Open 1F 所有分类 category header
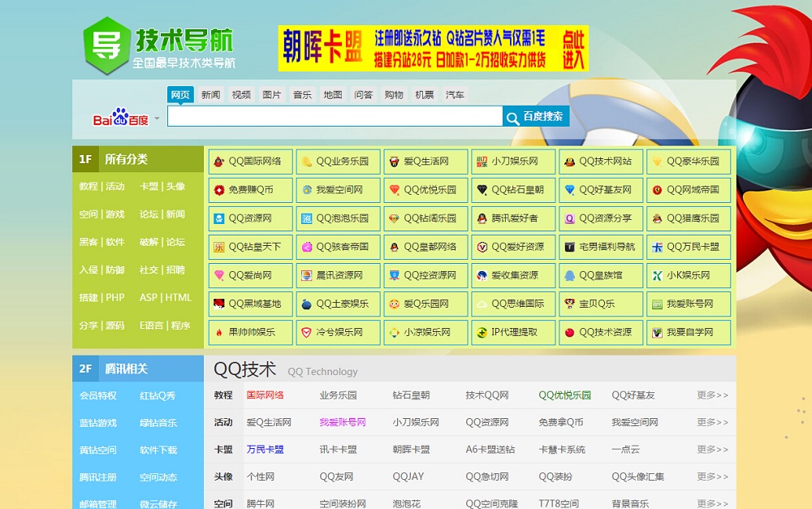The width and height of the screenshot is (812, 509). tap(138, 159)
